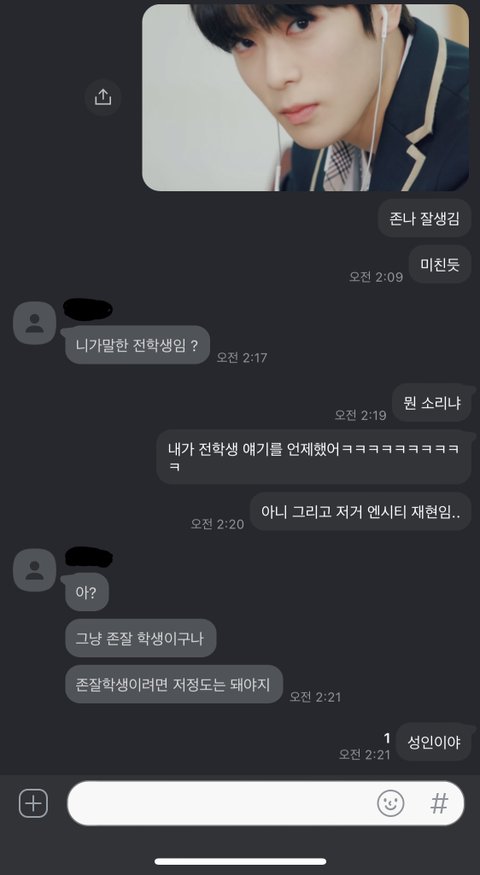
Task: Tap profile avatar above the 아? message
Action: click(35, 570)
